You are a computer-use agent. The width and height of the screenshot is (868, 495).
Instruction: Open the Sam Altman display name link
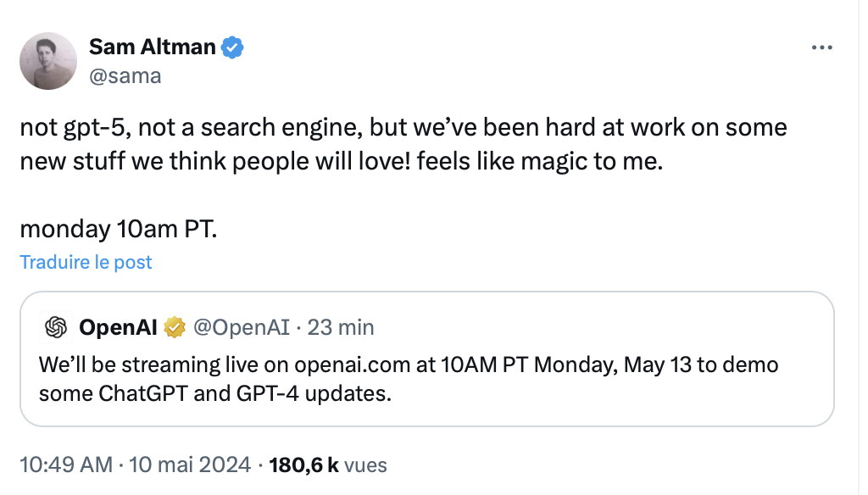click(153, 47)
